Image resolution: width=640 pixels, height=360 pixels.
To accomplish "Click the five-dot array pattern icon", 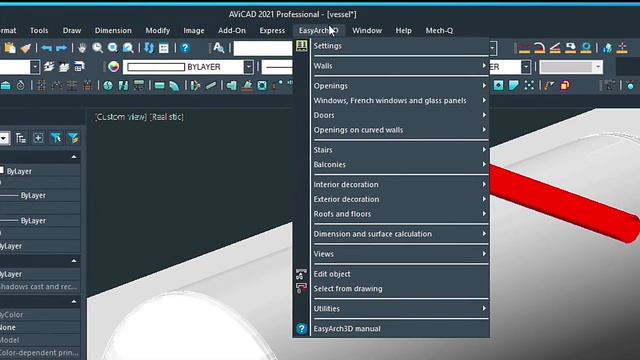I will [529, 85].
